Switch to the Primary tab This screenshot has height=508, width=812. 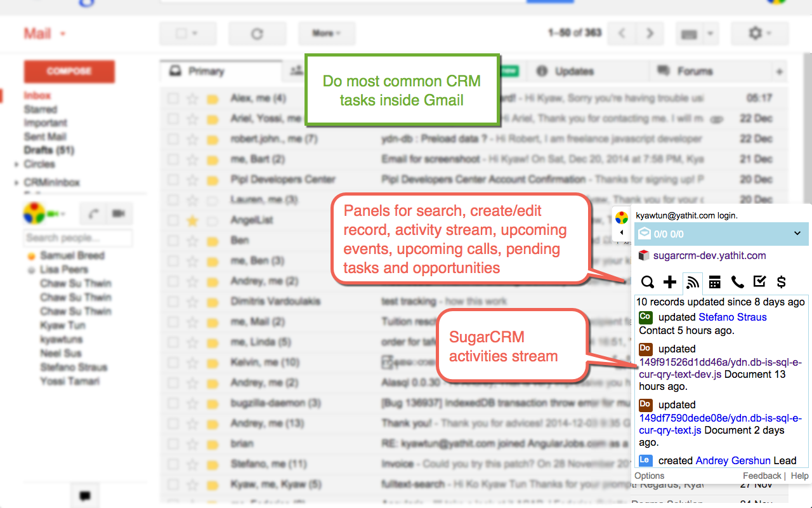[x=221, y=72]
